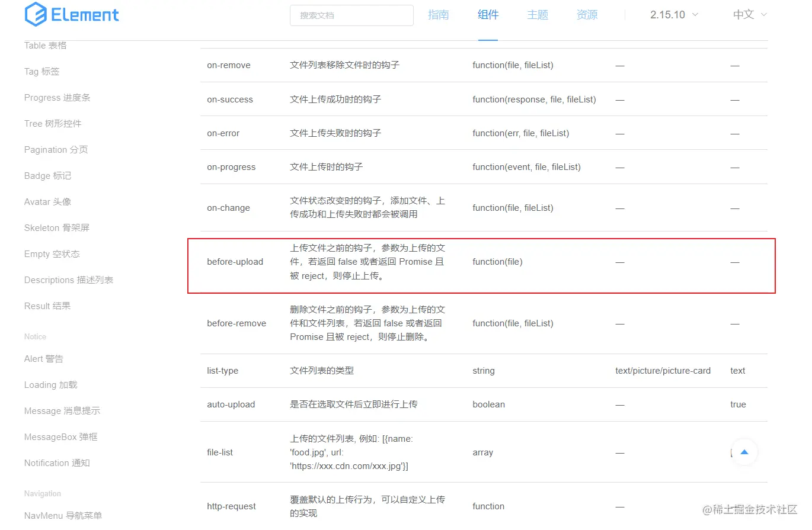Image resolution: width=812 pixels, height=530 pixels.
Task: Select the currently active 组件 tab
Action: [488, 15]
